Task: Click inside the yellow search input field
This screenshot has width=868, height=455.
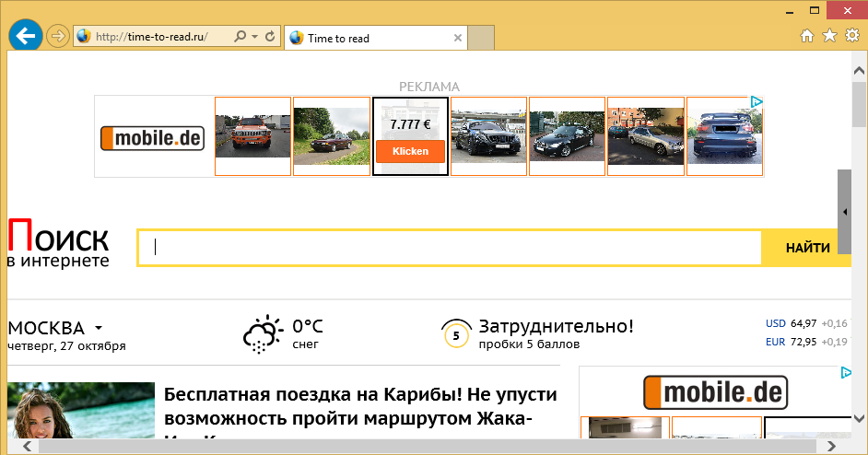Action: (x=452, y=248)
